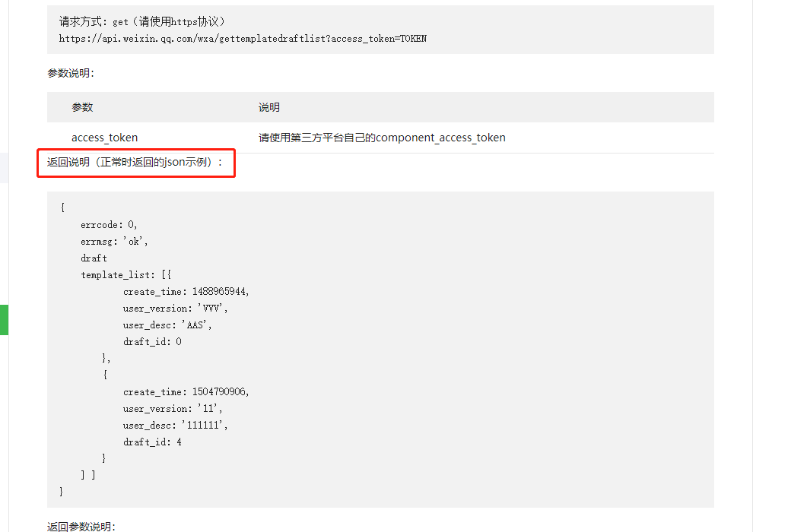The height and width of the screenshot is (532, 807).
Task: Click the green sidebar tab on left edge
Action: [4, 319]
